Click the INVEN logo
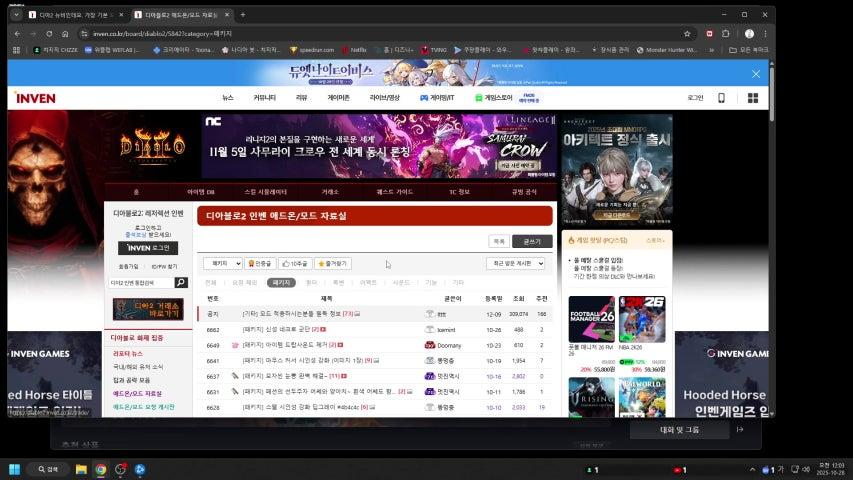The height and width of the screenshot is (480, 853). (x=35, y=98)
